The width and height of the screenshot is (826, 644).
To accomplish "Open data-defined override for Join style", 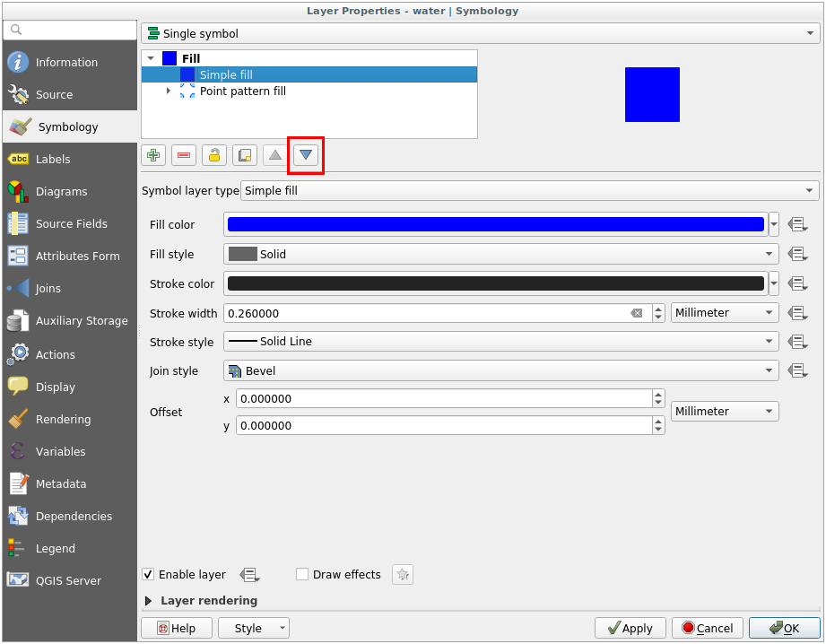I will (797, 370).
